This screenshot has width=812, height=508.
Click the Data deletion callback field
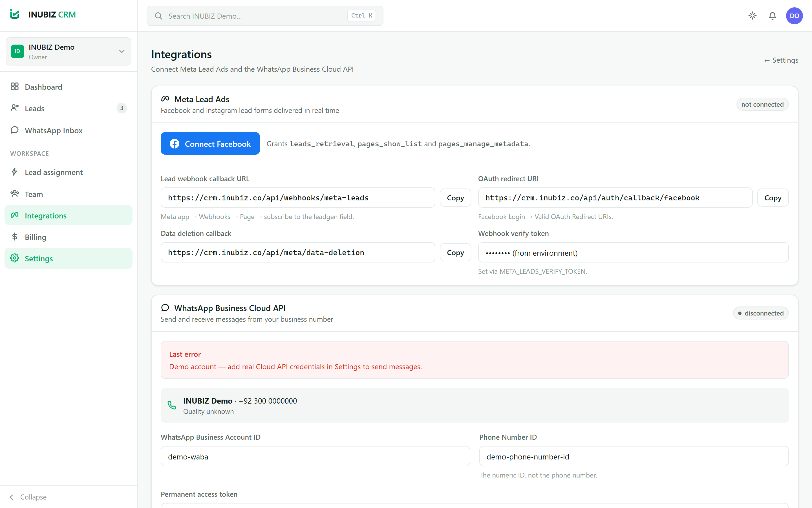click(298, 252)
